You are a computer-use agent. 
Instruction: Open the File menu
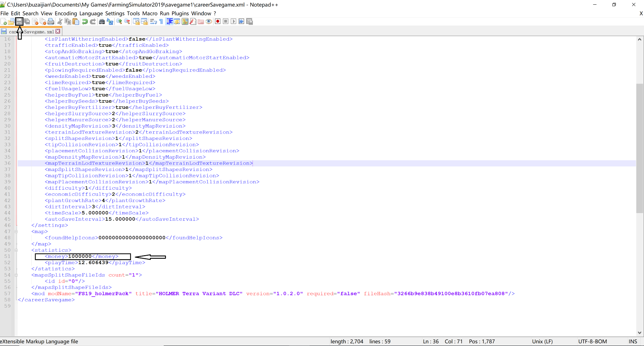(4, 13)
